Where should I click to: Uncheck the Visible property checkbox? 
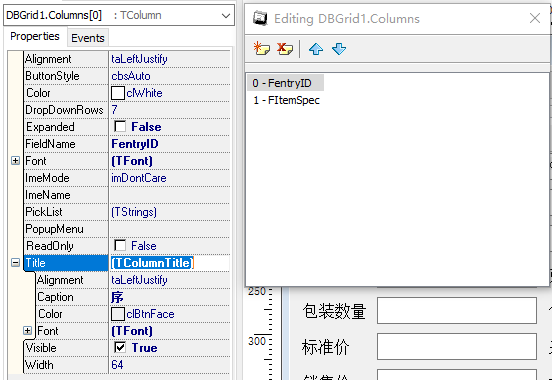(120, 348)
